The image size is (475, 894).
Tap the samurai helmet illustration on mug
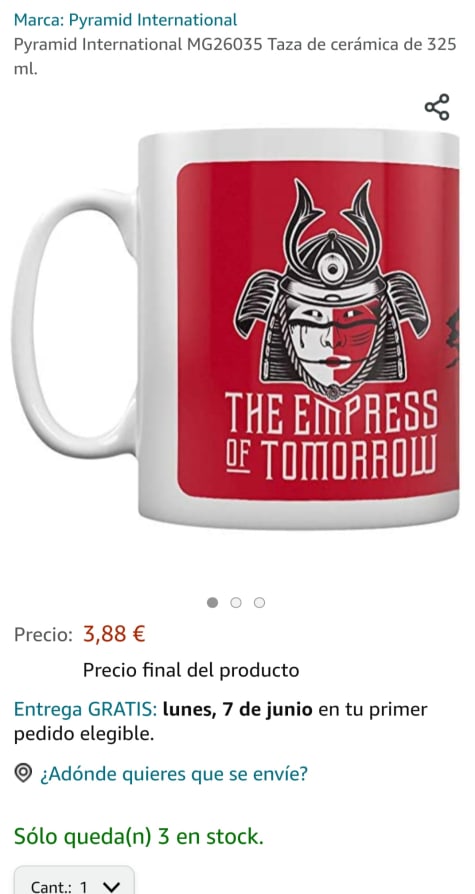click(332, 288)
